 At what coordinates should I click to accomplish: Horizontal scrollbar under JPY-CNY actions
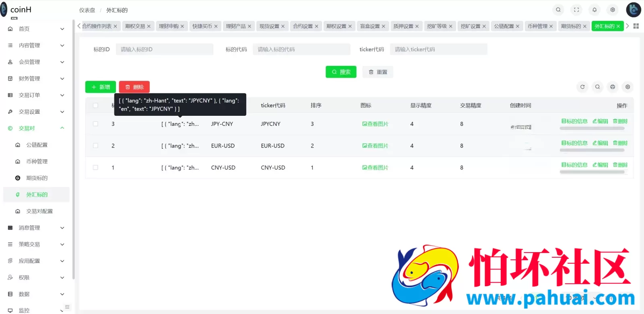(592, 129)
